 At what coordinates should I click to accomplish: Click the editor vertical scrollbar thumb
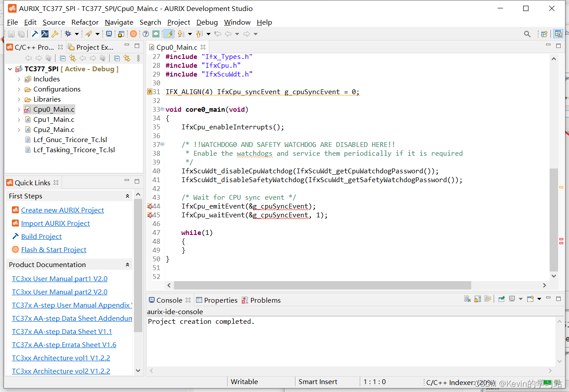[x=554, y=219]
